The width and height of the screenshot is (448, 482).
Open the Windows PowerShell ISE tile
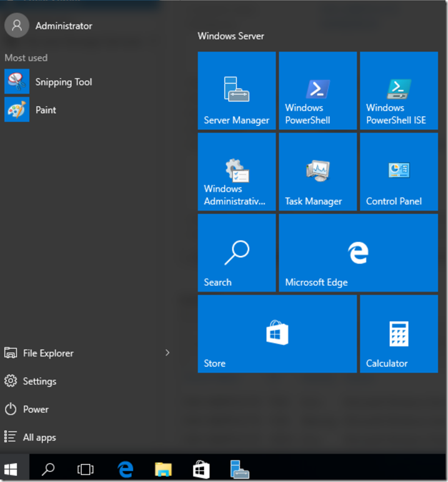click(x=399, y=91)
